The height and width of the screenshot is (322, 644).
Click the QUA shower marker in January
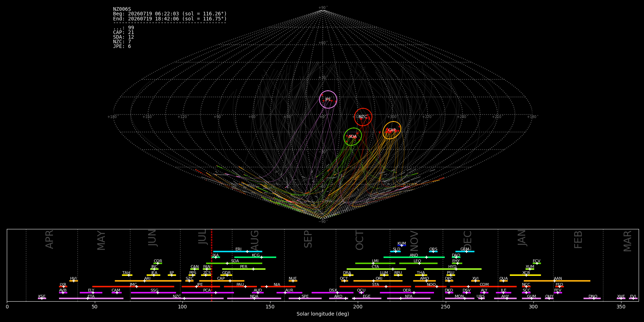coord(503,281)
